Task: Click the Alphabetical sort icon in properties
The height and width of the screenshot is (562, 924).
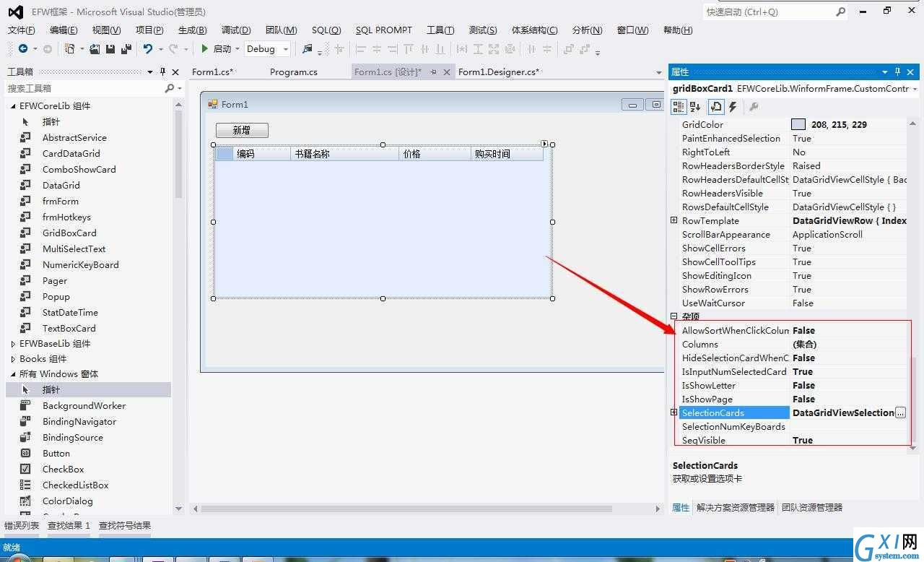Action: (x=695, y=107)
